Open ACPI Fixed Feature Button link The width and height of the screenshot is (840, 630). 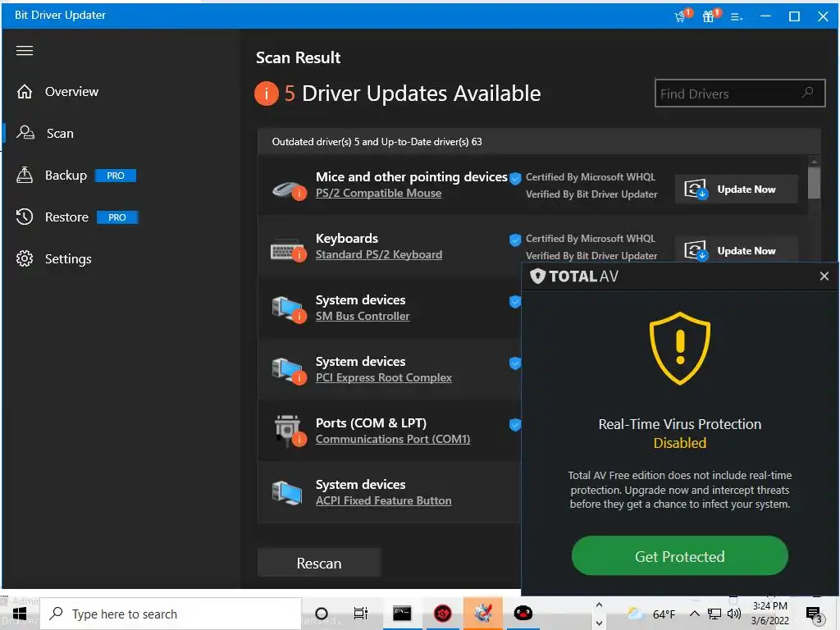pos(384,501)
